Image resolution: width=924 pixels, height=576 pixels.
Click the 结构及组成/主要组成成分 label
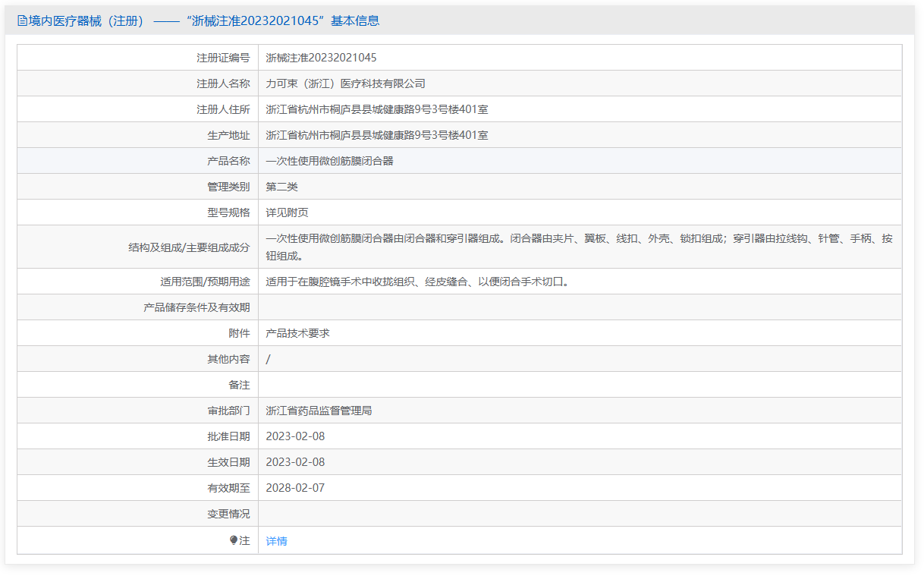coord(190,247)
